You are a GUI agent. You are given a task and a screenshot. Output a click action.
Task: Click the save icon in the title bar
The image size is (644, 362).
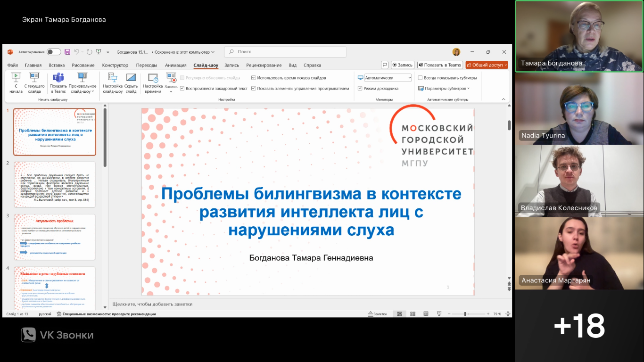click(67, 52)
